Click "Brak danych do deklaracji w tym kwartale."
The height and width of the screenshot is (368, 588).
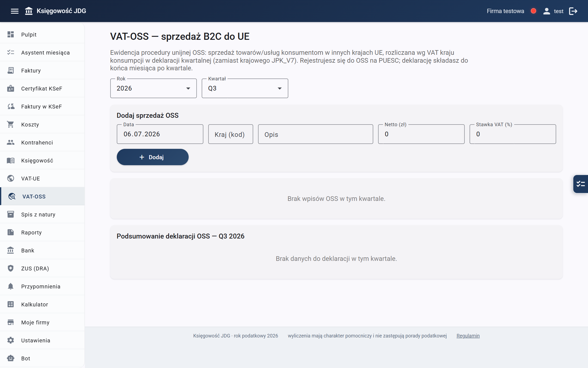pyautogui.click(x=336, y=259)
